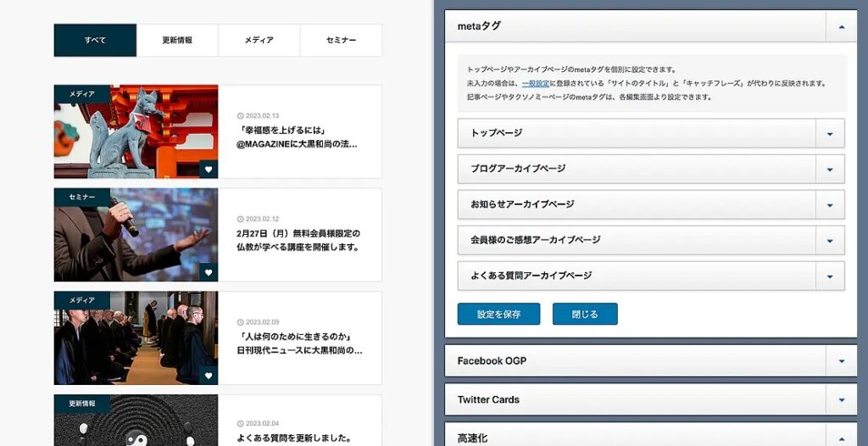Click the 更新情報 label on zen garden card
Image resolution: width=868 pixels, height=446 pixels.
(x=82, y=404)
